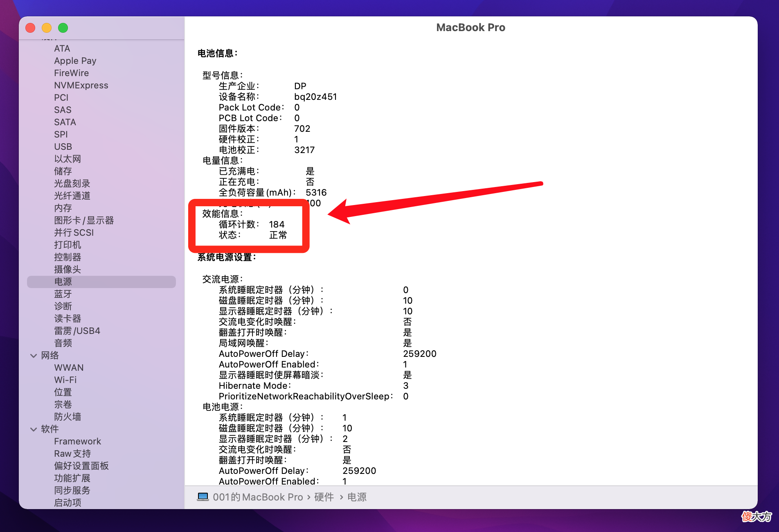Select 宗卷 in the sidebar

coord(63,404)
